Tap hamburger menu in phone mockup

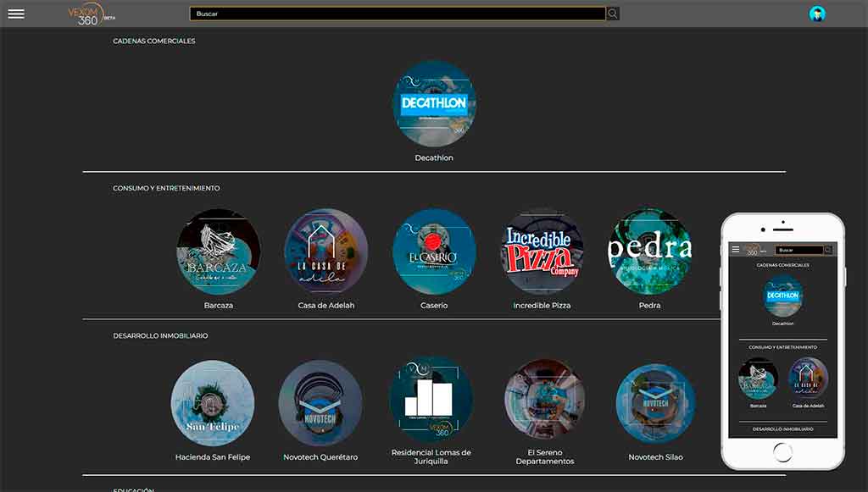[736, 250]
